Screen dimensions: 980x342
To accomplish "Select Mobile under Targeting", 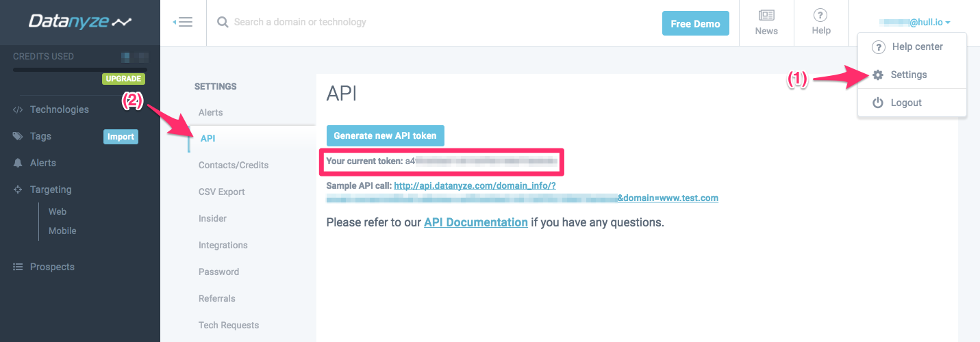I will [62, 231].
